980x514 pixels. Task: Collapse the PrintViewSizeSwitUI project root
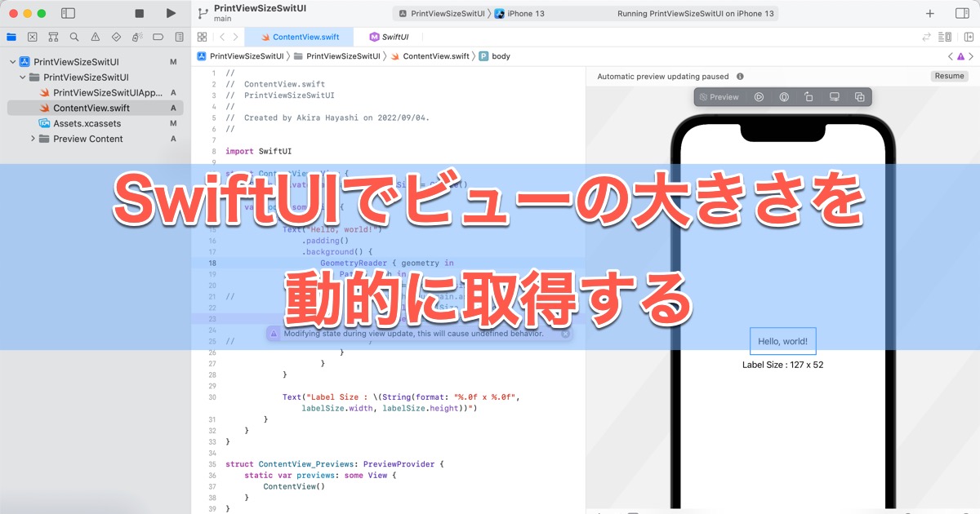pyautogui.click(x=12, y=62)
